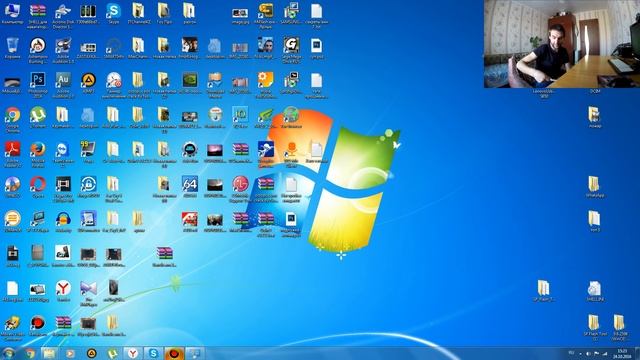
Task: Switch to Skype on the taskbar
Action: click(x=153, y=353)
